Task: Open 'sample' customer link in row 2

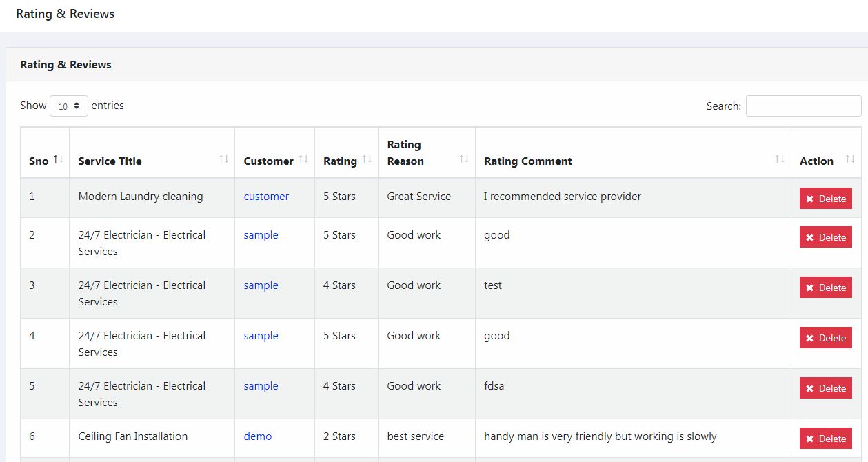Action: coord(261,235)
